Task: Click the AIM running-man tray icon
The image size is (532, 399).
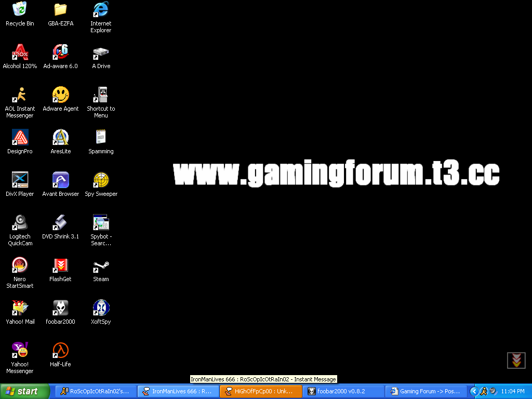Action: pyautogui.click(x=484, y=391)
